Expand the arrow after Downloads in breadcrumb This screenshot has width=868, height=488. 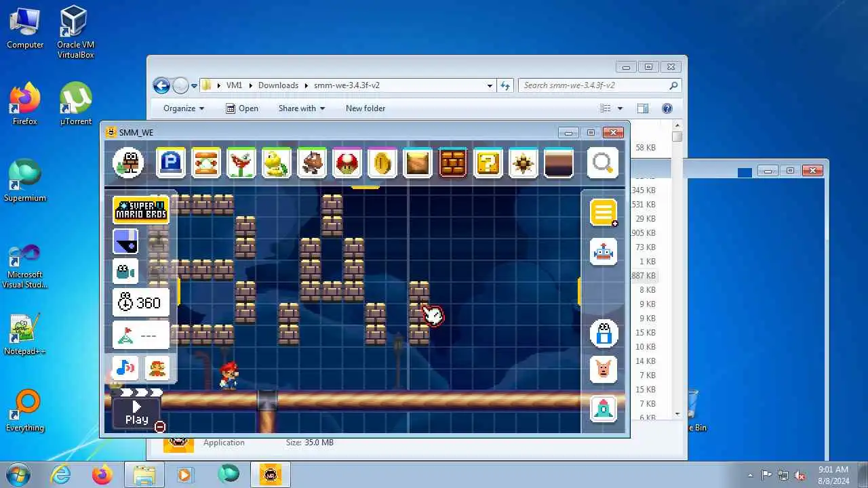coord(307,85)
